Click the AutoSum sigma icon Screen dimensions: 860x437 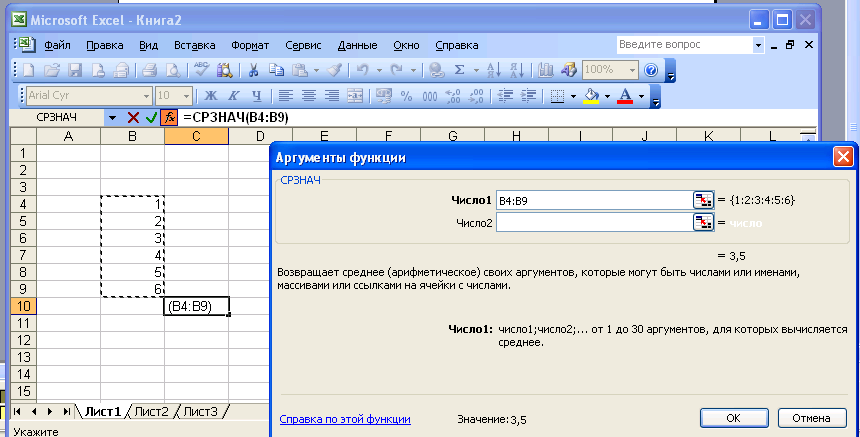(460, 71)
